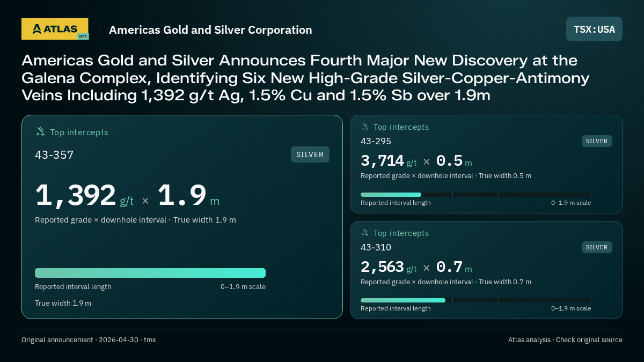Click the 0–1.9 m scale label under the 43-295 bar
The width and height of the screenshot is (644, 362).
point(571,203)
